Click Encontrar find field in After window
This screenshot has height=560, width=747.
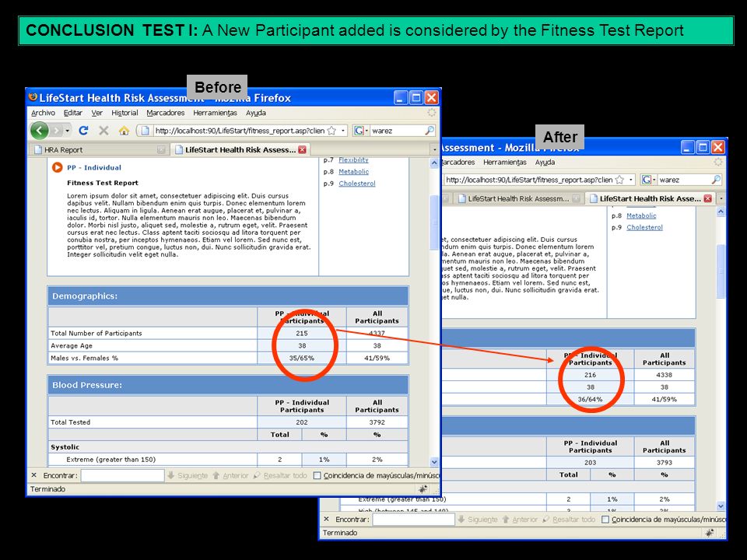[413, 520]
